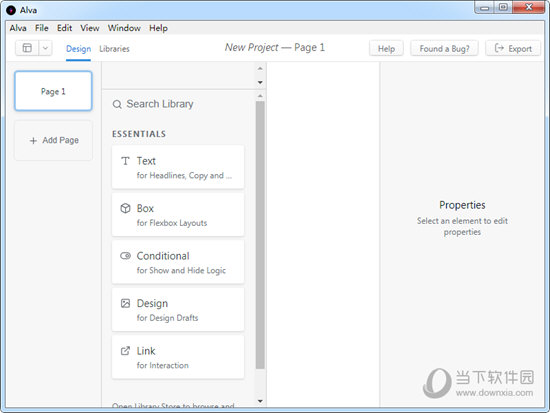Click the element pane scroll down arrow
The height and width of the screenshot is (413, 550).
[x=260, y=82]
